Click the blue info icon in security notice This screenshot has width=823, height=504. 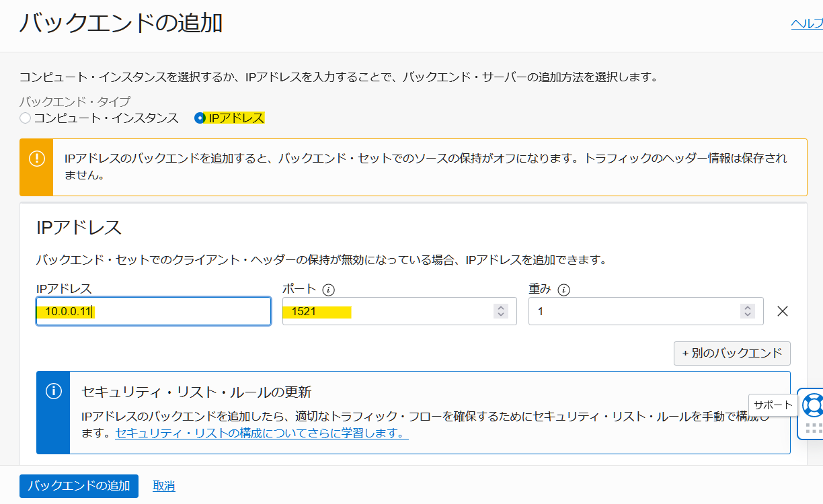53,392
